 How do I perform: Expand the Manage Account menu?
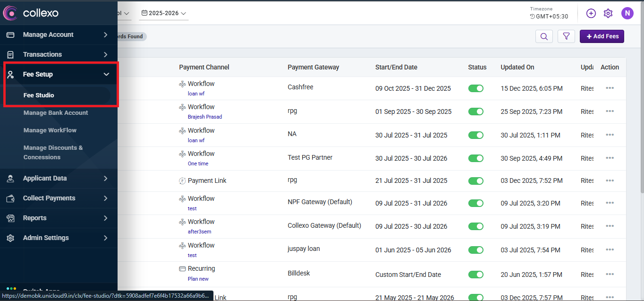pos(59,34)
